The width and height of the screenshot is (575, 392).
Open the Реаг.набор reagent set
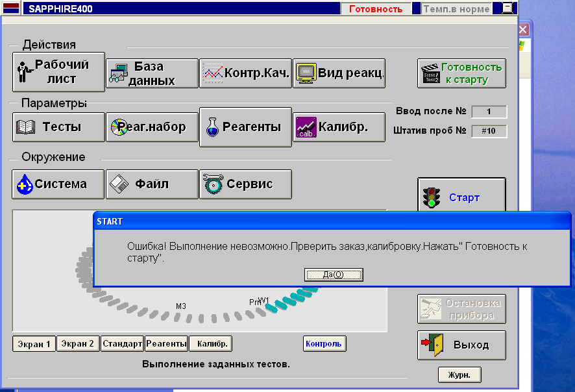pyautogui.click(x=153, y=127)
